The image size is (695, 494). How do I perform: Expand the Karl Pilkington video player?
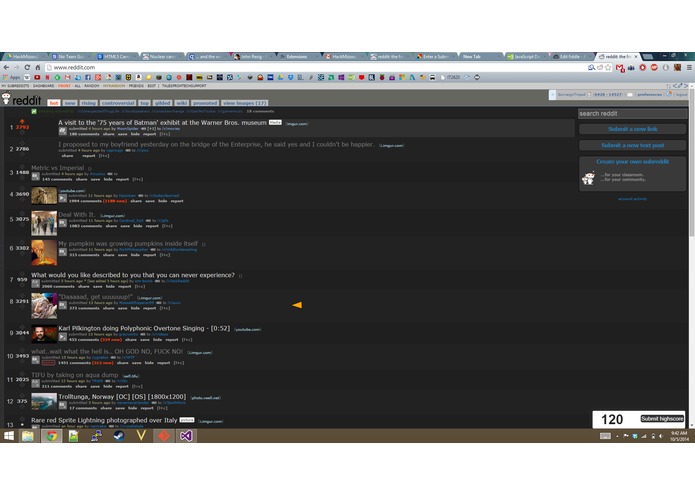point(63,337)
